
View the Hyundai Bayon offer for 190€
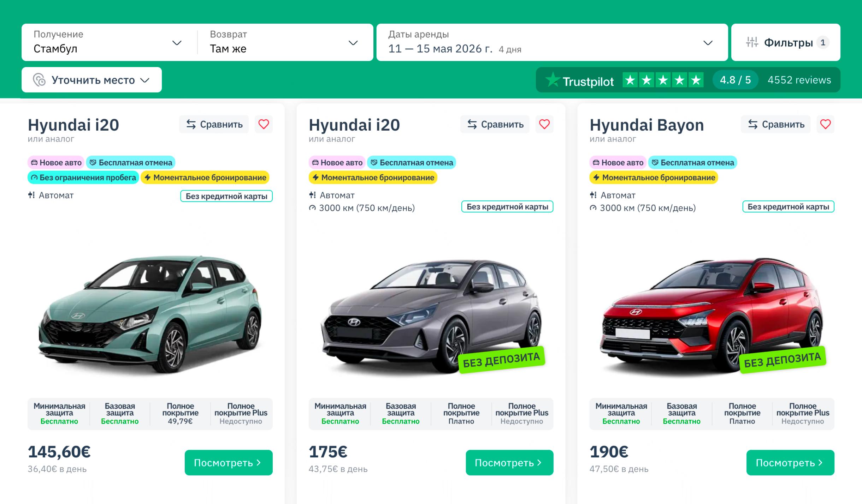point(790,462)
